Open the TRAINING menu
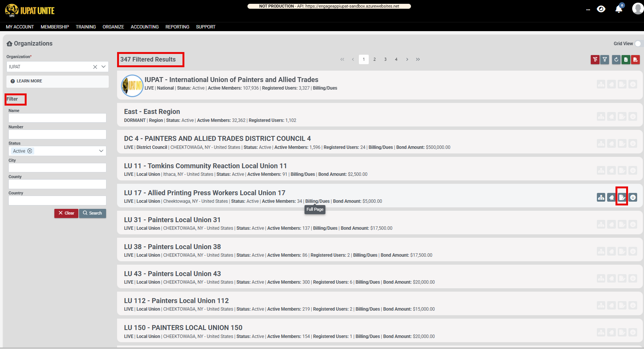This screenshot has width=644, height=349. pos(86,27)
